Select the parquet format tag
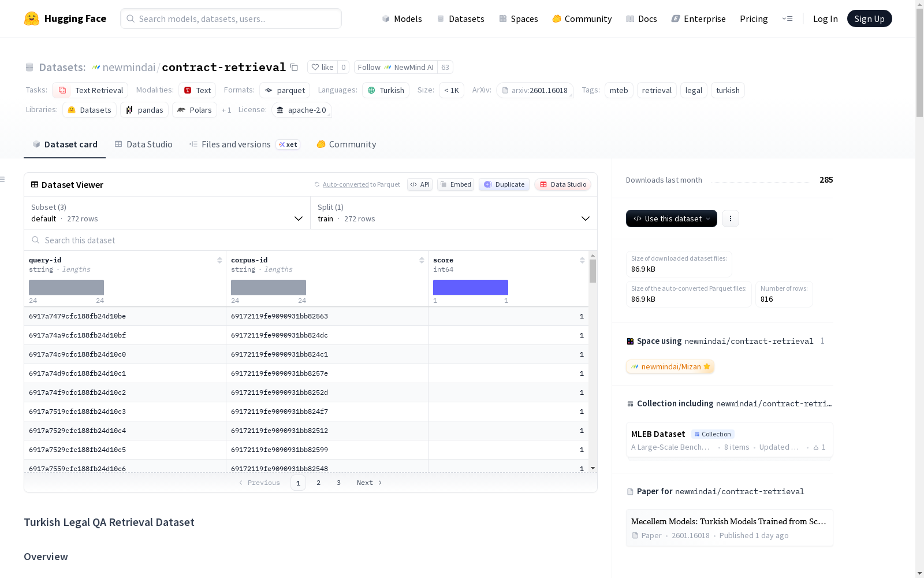The width and height of the screenshot is (924, 578). click(x=285, y=90)
